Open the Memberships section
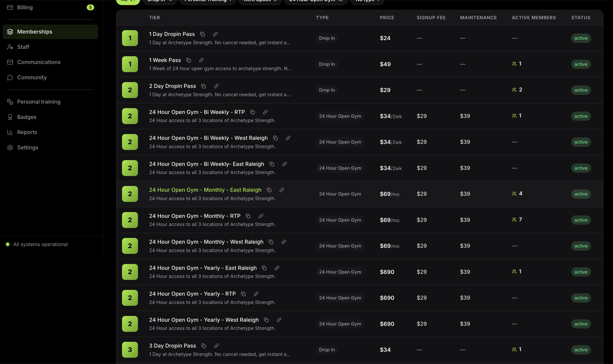Screen dimensions: 613x364 [51, 32]
